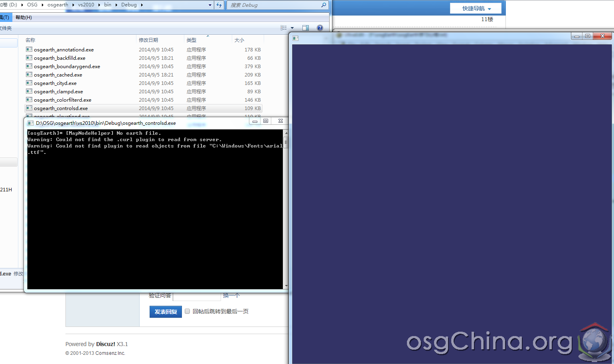The image size is (614, 364).
Task: Click the 109 KB size cell
Action: pos(253,108)
